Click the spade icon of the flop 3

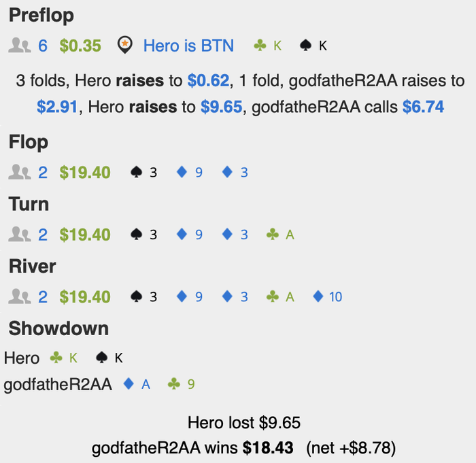point(136,172)
